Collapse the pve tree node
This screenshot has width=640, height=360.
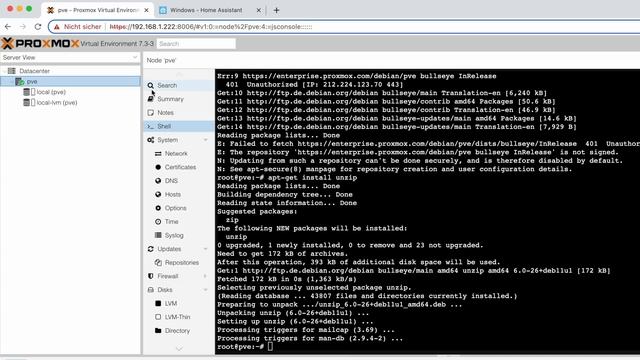tap(12, 82)
